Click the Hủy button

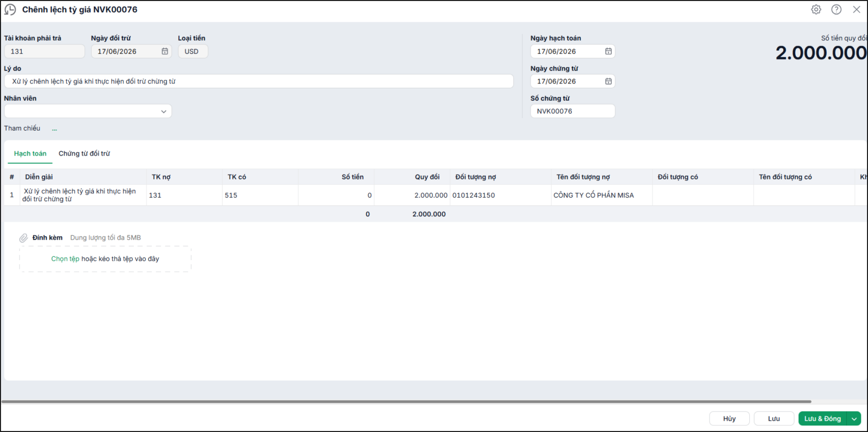730,419
